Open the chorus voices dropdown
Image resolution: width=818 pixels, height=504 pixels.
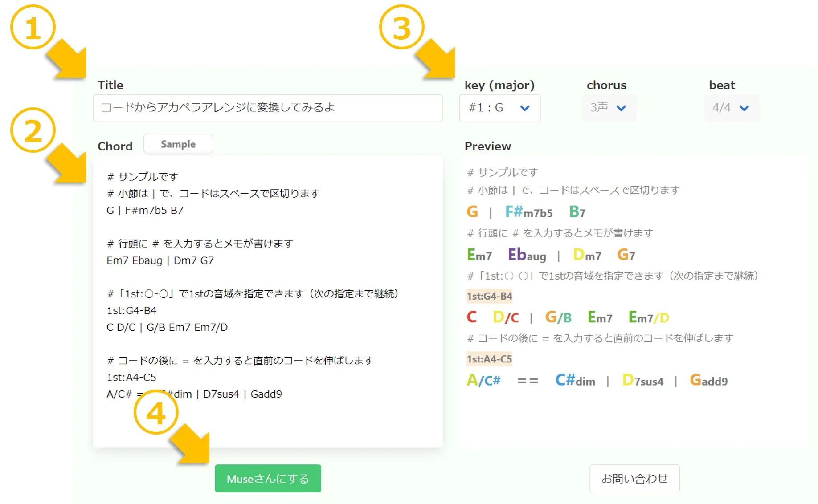coord(609,108)
